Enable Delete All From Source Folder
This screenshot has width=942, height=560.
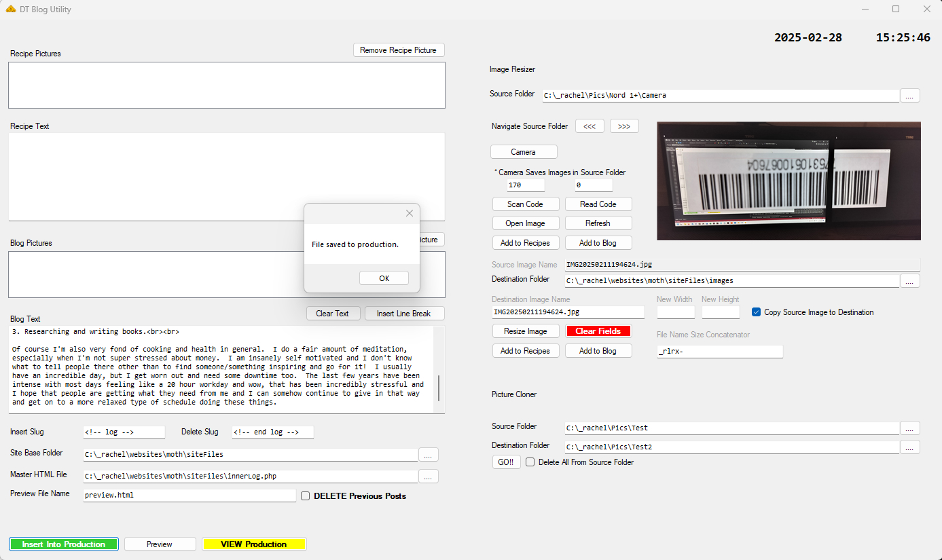(x=530, y=462)
